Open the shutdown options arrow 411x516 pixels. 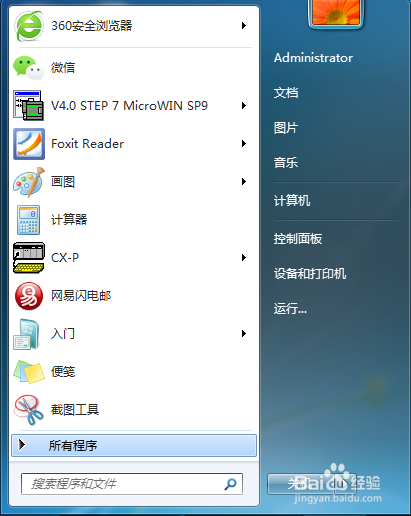coord(345,484)
